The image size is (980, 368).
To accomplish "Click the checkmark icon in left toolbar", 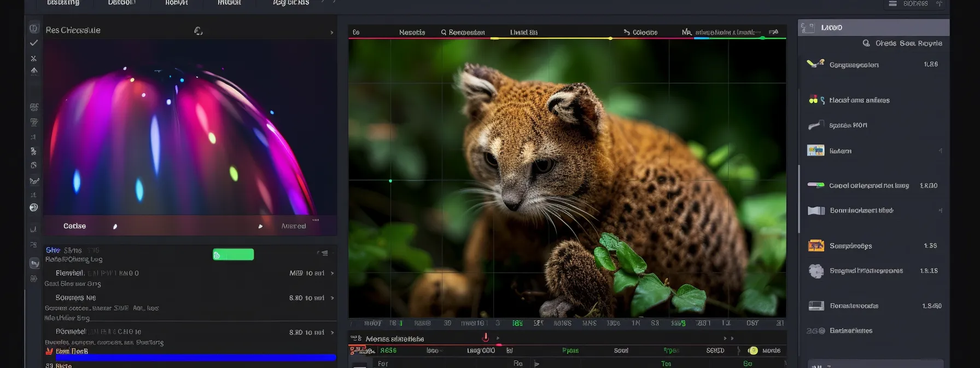I will tap(34, 43).
